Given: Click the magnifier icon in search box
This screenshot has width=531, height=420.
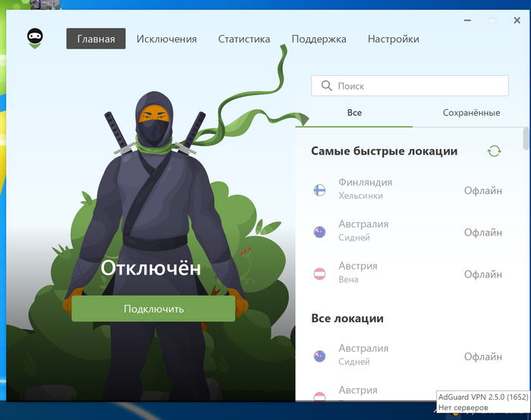Looking at the screenshot, I should click(327, 86).
